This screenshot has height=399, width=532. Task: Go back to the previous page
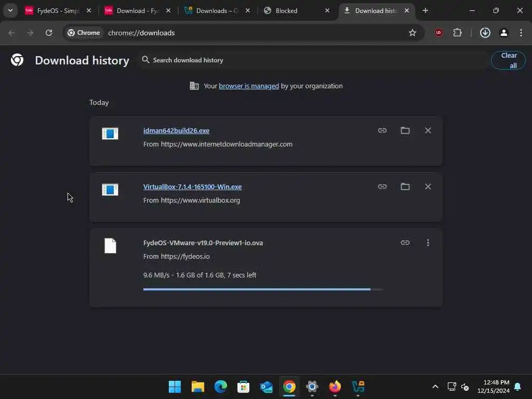click(11, 33)
